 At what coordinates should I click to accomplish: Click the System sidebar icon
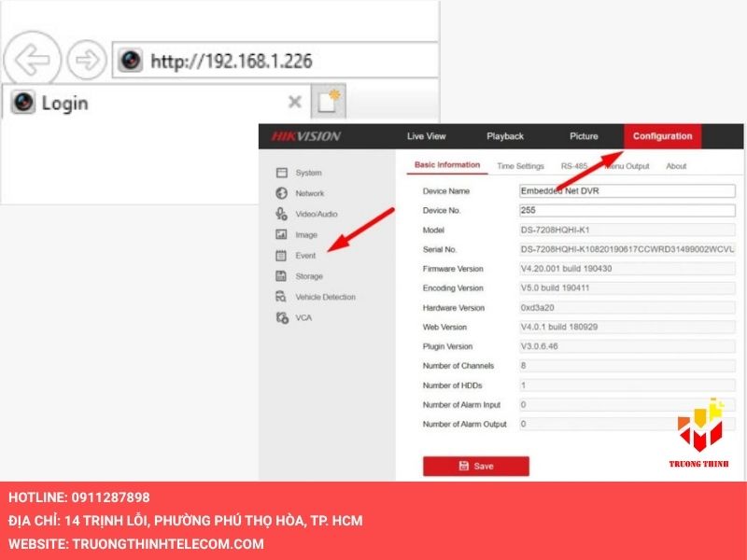pos(282,173)
